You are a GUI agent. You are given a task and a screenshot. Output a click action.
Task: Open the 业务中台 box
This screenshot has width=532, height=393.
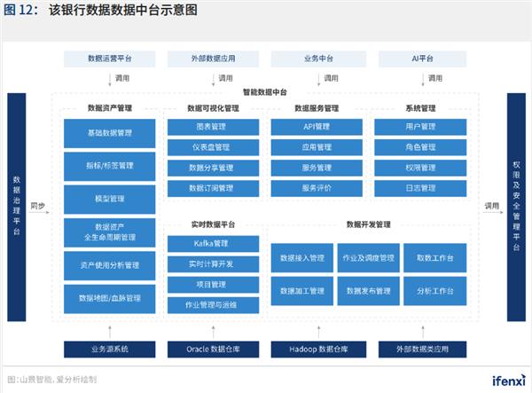tap(316, 59)
